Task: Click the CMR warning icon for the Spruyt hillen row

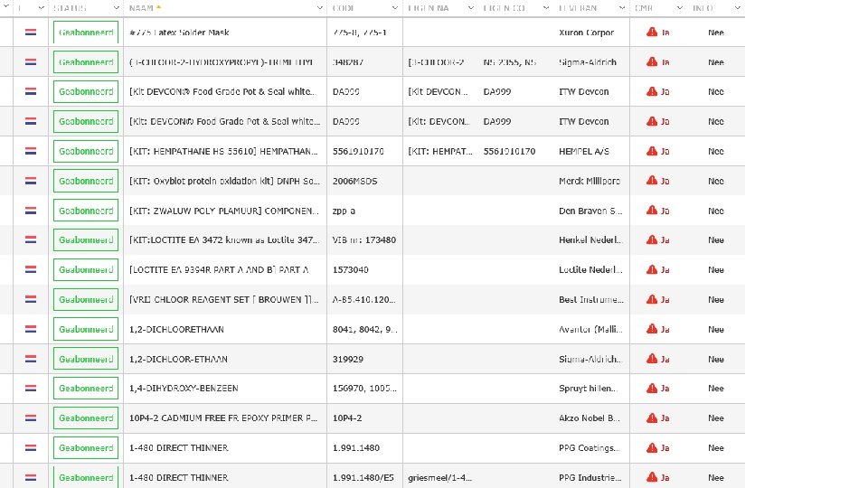Action: click(x=652, y=388)
